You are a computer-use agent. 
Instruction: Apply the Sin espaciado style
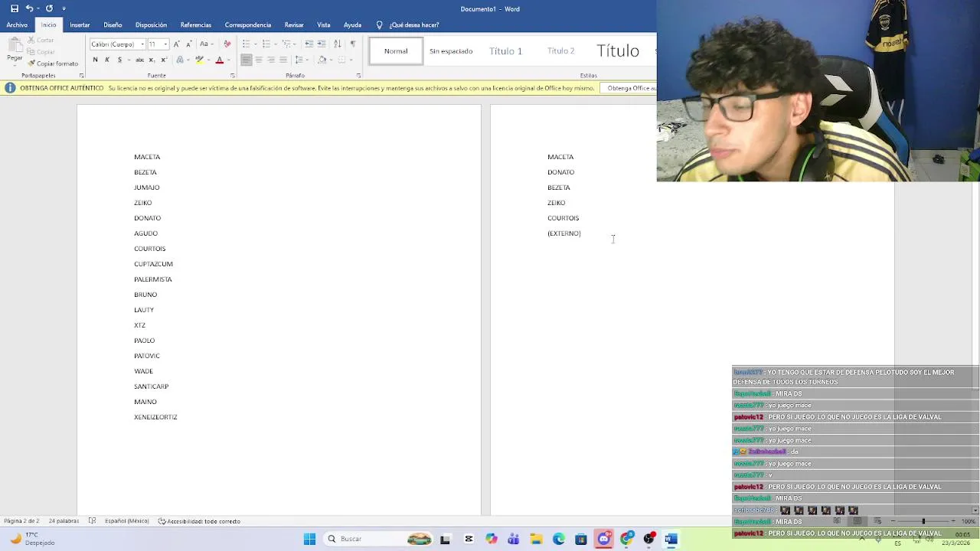(x=451, y=51)
